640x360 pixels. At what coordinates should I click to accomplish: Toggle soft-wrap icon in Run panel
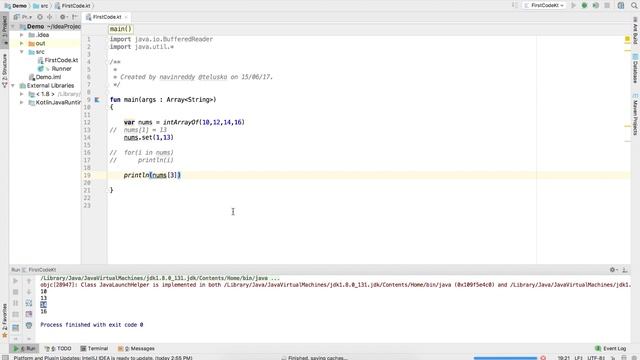(29, 303)
